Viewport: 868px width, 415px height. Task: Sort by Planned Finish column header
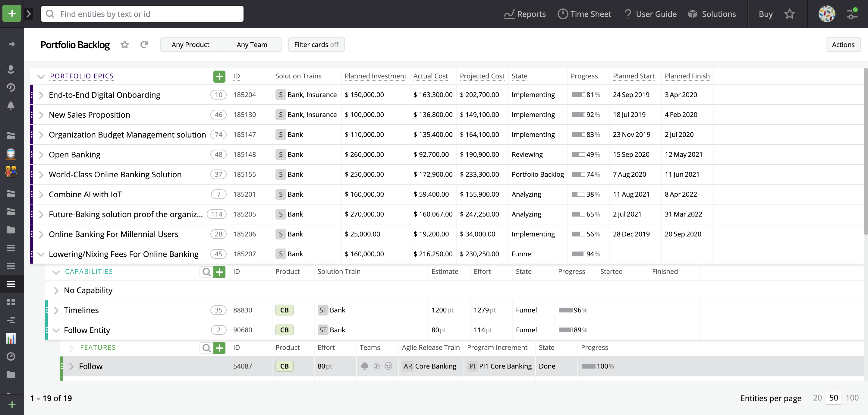(x=687, y=76)
